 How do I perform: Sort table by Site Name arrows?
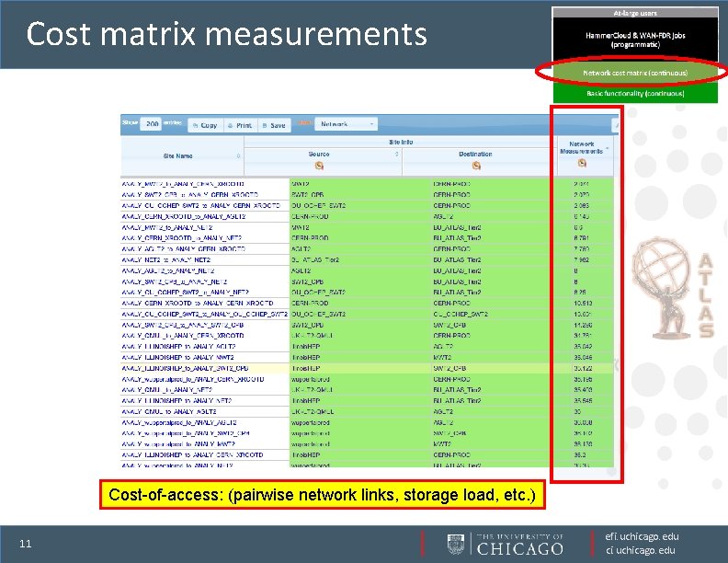[x=238, y=156]
